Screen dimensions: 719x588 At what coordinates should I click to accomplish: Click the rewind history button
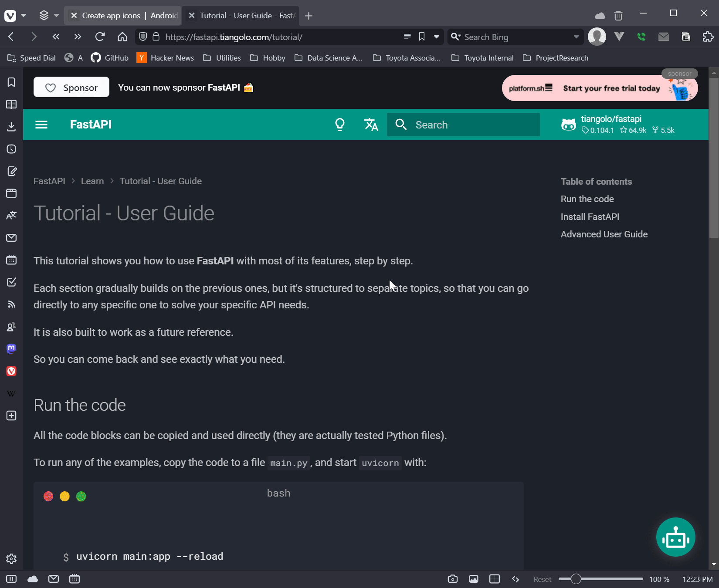click(56, 37)
